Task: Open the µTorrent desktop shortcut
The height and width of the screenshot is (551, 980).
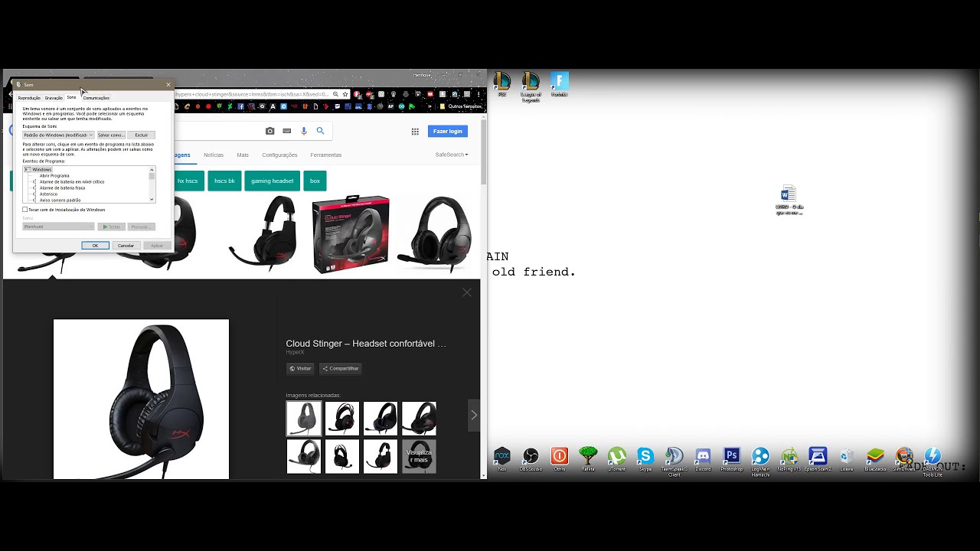Action: point(616,458)
